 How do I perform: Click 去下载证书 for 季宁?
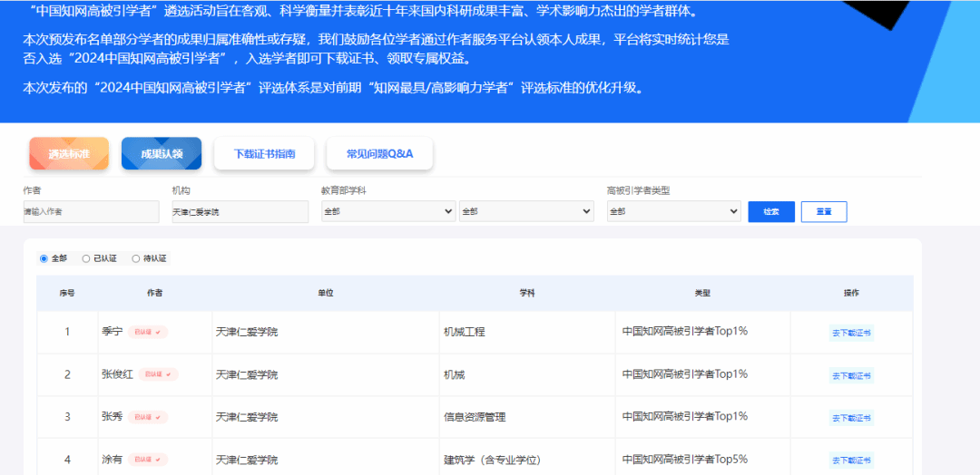850,333
